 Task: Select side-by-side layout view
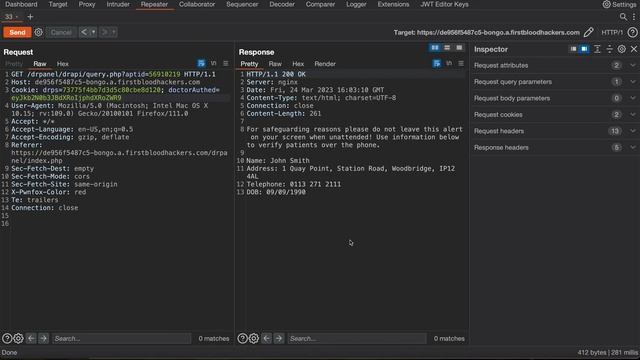click(435, 48)
